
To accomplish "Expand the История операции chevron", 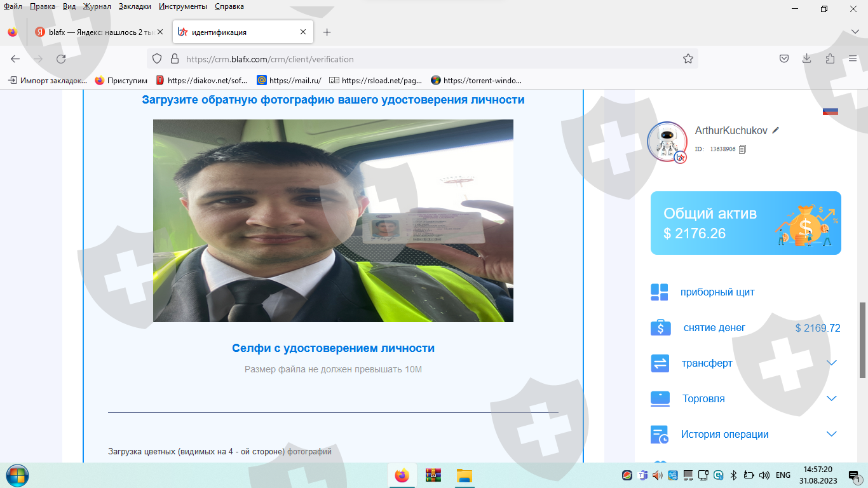I will point(831,434).
